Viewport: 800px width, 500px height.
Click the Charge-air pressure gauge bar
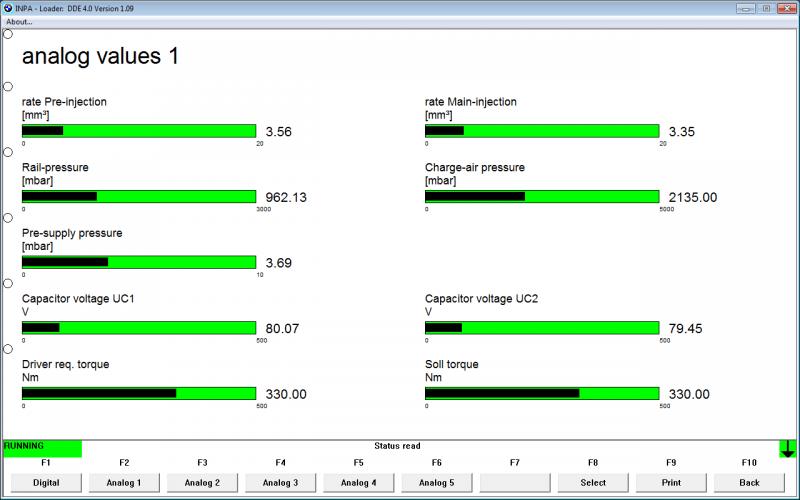coord(542,197)
